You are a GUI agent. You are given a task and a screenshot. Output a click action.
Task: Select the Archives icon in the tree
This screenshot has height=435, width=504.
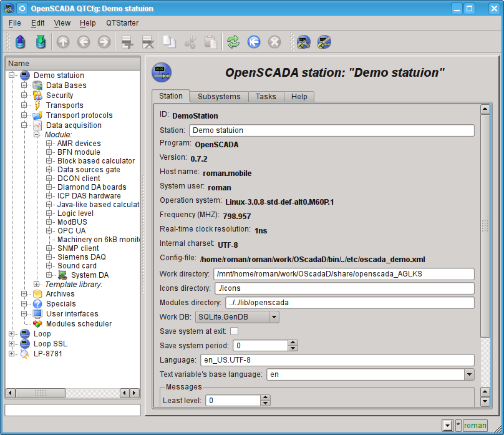[37, 294]
